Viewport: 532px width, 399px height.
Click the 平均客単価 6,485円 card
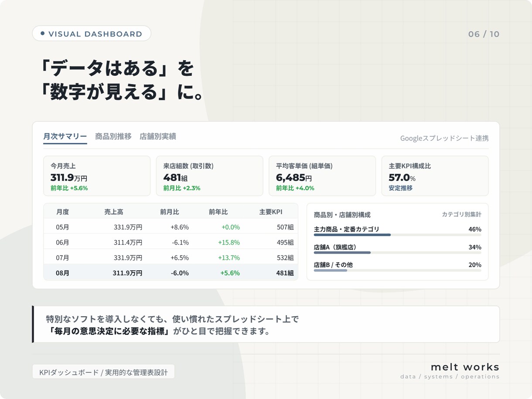[322, 176]
